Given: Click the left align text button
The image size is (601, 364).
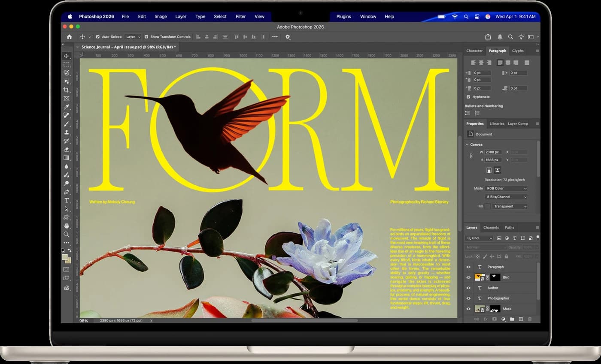Looking at the screenshot, I should tap(474, 63).
